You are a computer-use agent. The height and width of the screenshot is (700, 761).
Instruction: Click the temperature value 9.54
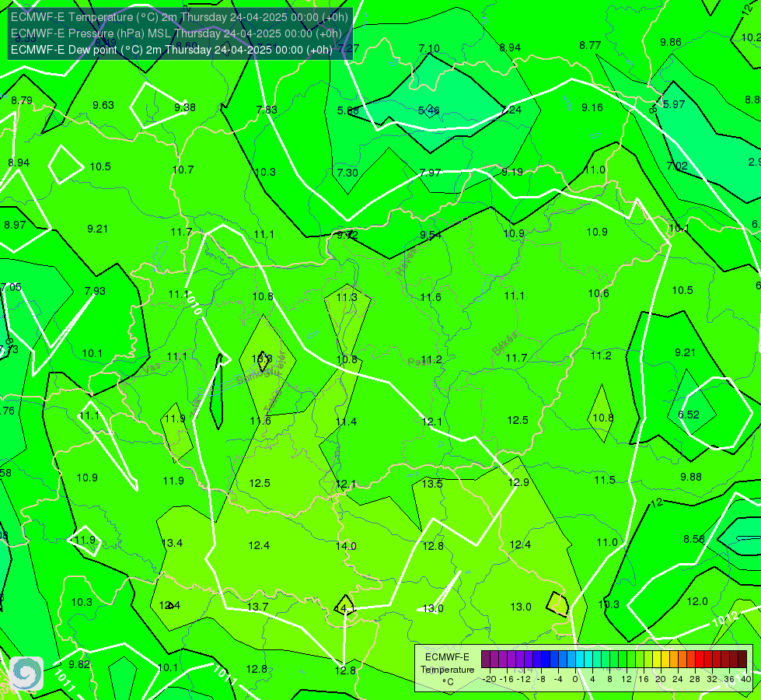(431, 235)
